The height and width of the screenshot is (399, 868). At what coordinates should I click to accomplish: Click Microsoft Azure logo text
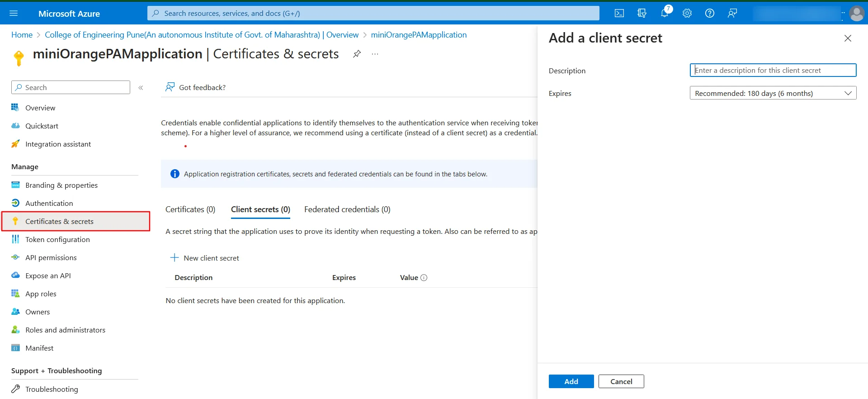(69, 14)
